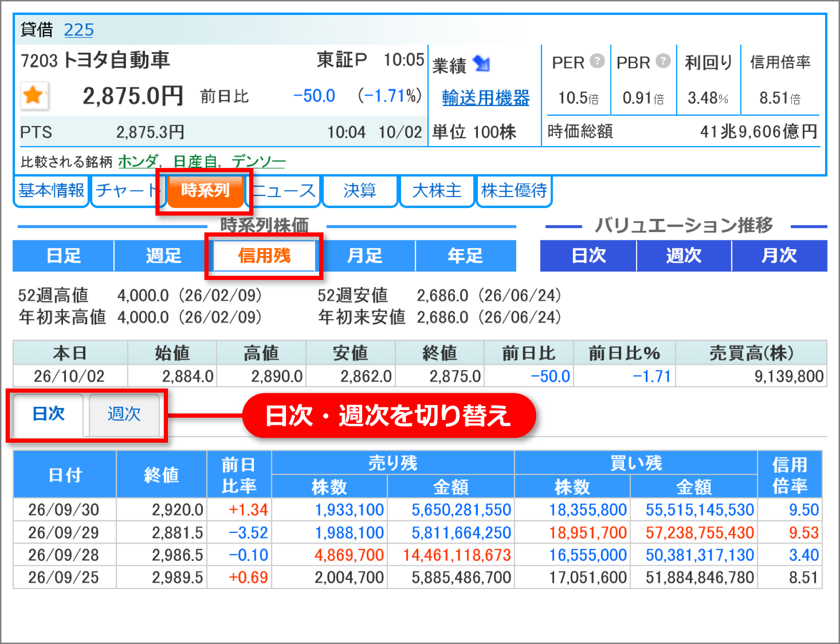840x644 pixels.
Task: Select 週足 under 時系列株価
Action: [163, 256]
